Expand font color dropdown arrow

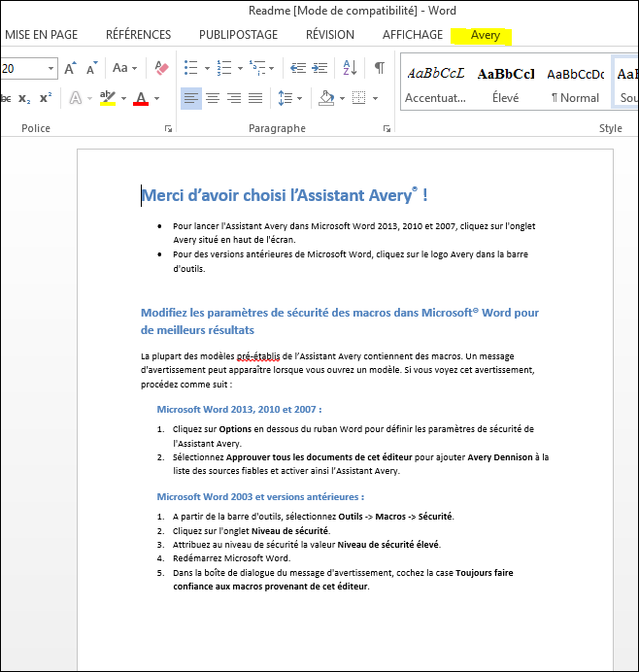pos(157,99)
